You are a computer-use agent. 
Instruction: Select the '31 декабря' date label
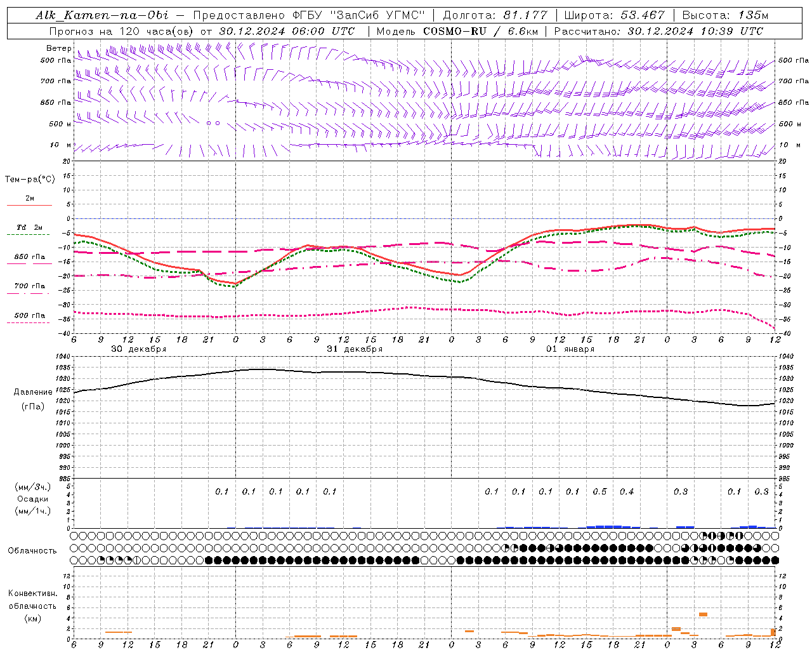pos(355,349)
